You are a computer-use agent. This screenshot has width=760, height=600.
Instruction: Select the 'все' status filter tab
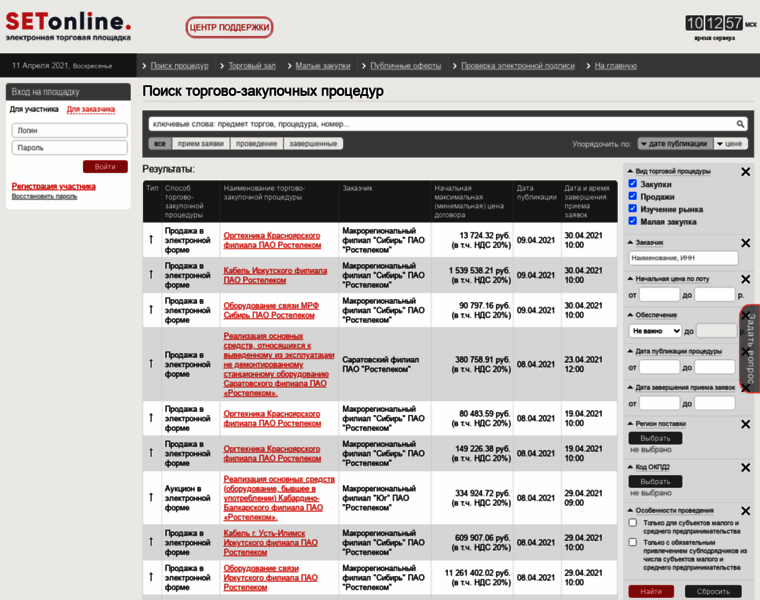click(159, 143)
